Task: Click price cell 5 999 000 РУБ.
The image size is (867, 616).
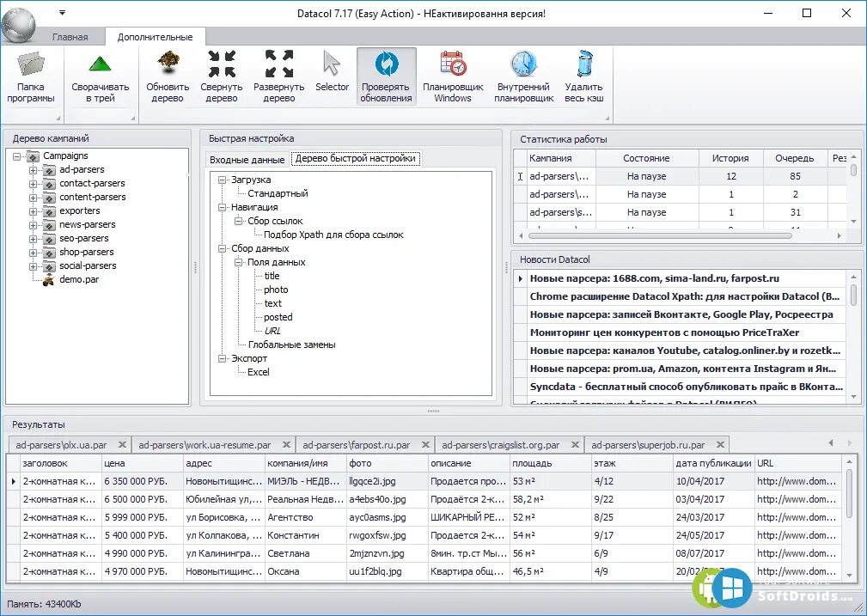Action: click(x=142, y=517)
